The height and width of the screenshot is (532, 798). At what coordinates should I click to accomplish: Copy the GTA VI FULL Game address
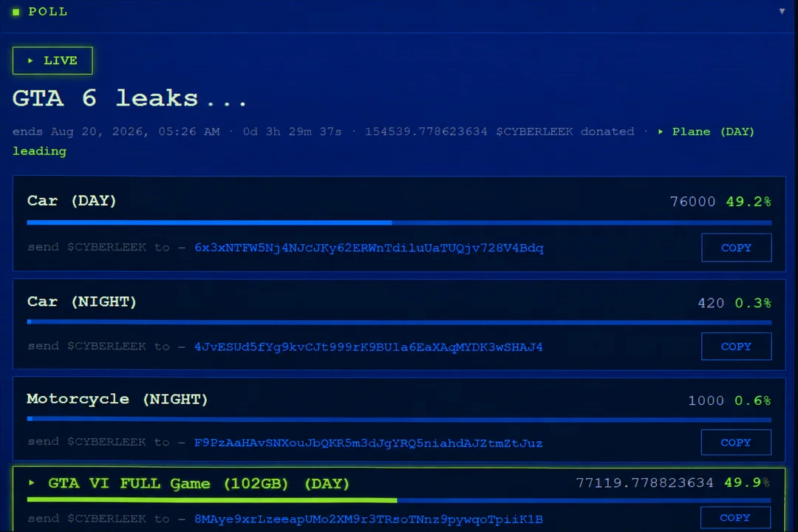pos(735,518)
